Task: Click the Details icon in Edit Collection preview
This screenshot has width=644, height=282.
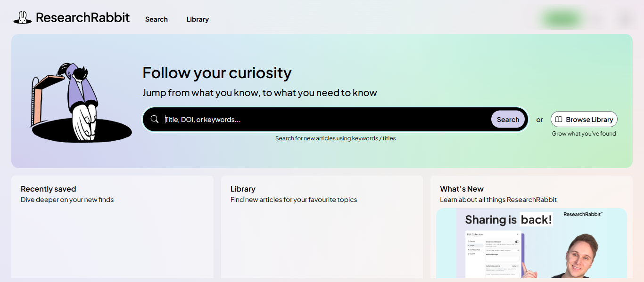Action: pos(469,241)
